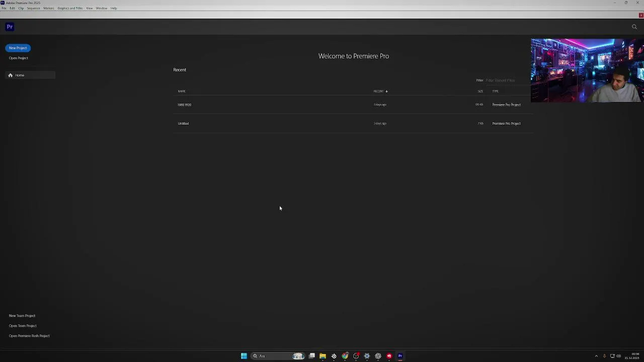Open the ChatGPT taskbar icon
Image resolution: width=644 pixels, height=362 pixels.
tap(378, 356)
